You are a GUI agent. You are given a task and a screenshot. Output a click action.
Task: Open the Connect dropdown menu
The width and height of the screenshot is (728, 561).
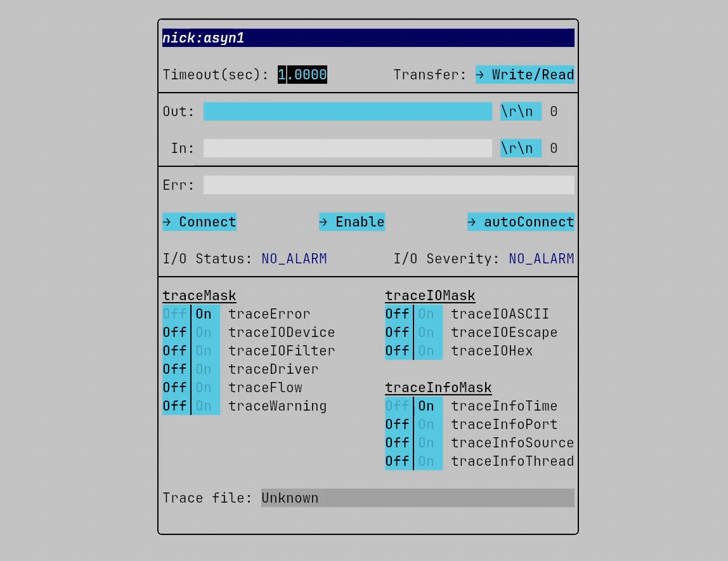[199, 222]
